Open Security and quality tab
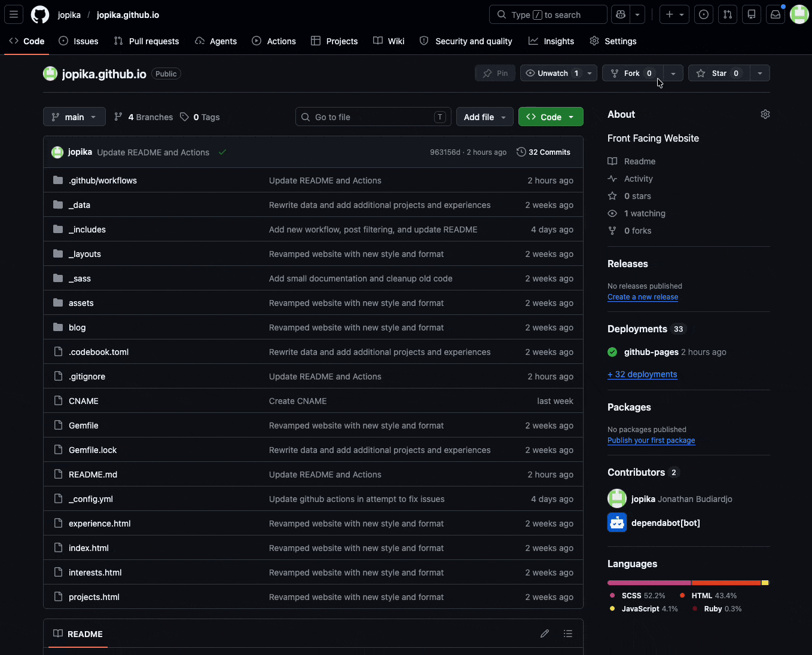 466,41
